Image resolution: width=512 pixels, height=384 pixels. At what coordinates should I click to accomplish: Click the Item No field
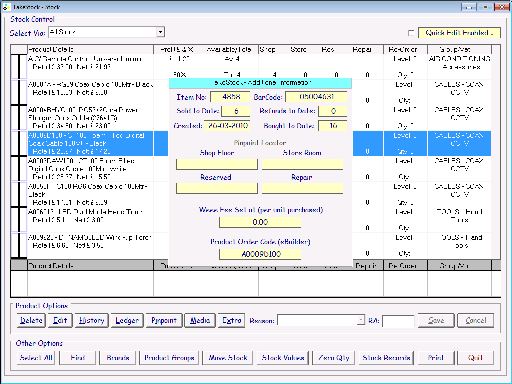click(230, 97)
